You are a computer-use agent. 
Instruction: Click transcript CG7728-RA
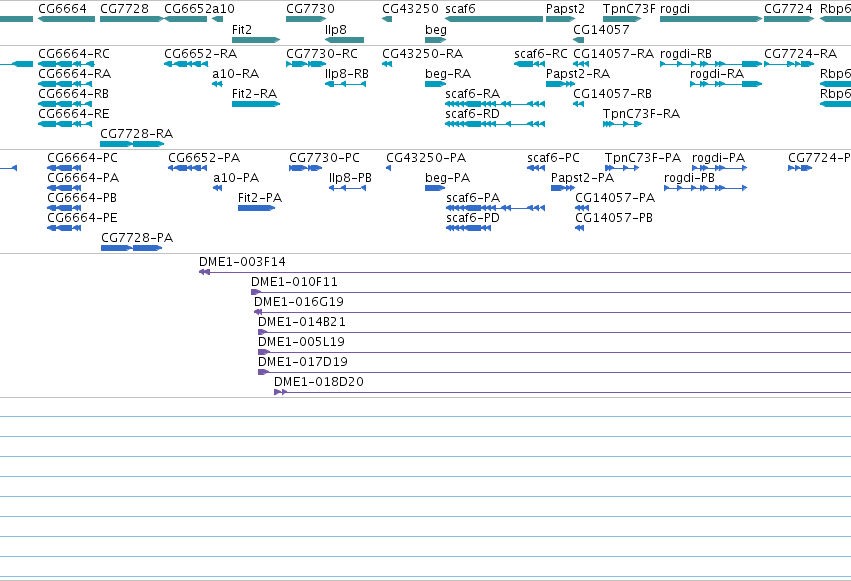point(132,144)
